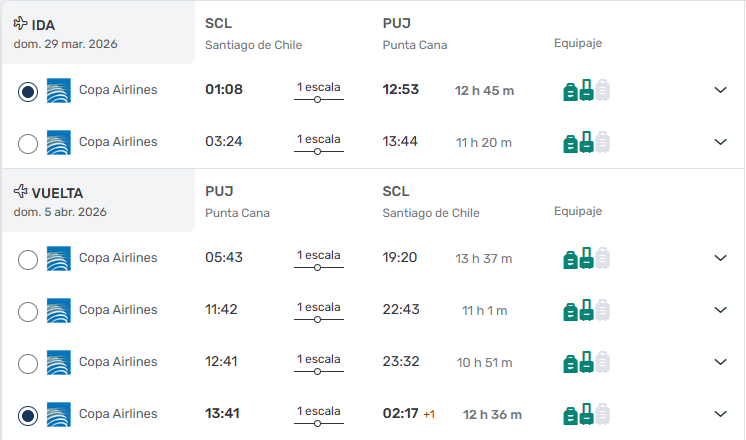The image size is (746, 440).
Task: Expand details of the 11:42 return flight
Action: 720,310
